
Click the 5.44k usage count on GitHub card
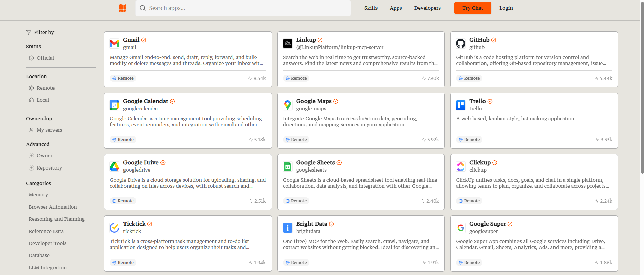[604, 78]
